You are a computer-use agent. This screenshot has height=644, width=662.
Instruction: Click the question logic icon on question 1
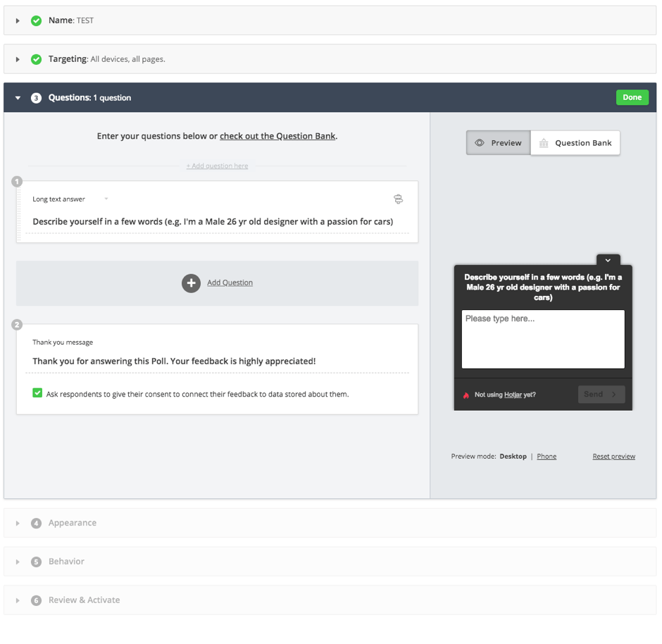point(398,199)
